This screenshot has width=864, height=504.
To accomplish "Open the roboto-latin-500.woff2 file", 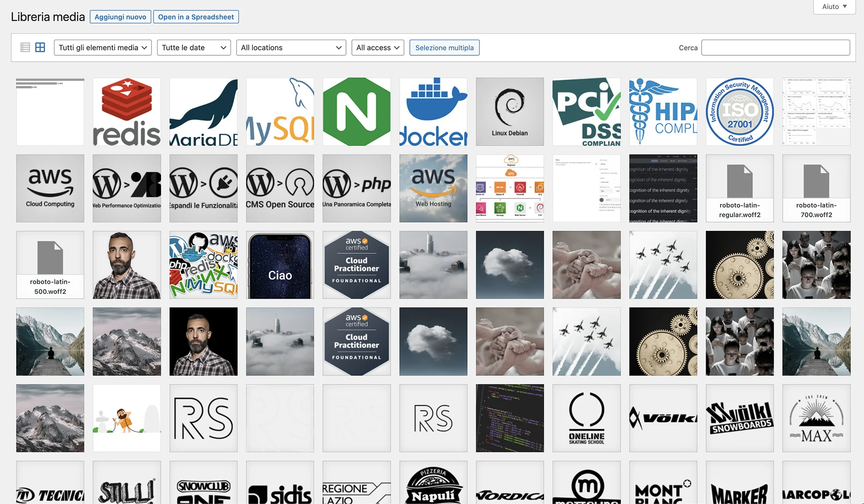I will tap(50, 265).
